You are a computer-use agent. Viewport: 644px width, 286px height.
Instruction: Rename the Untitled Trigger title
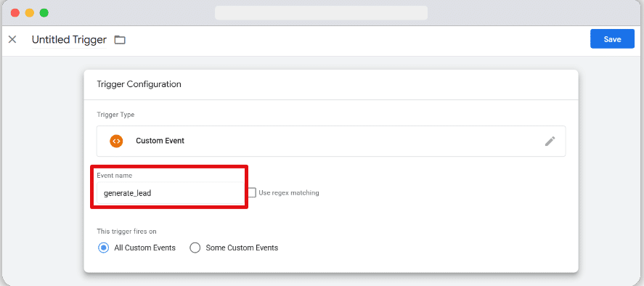(69, 40)
